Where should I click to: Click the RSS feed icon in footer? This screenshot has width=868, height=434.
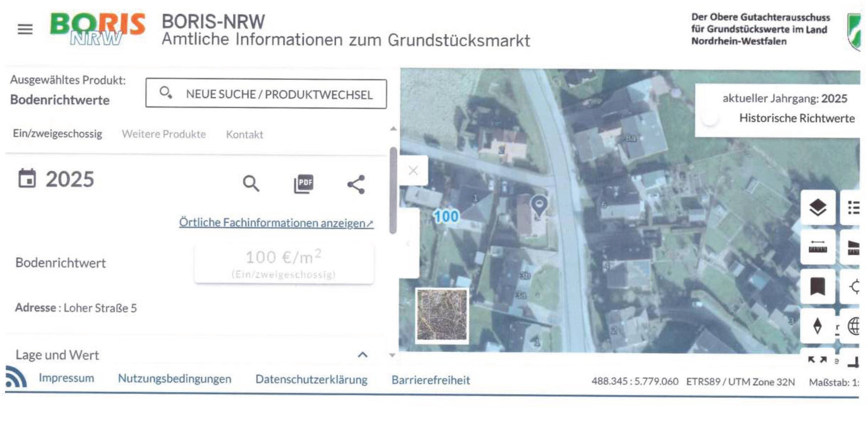(16, 376)
